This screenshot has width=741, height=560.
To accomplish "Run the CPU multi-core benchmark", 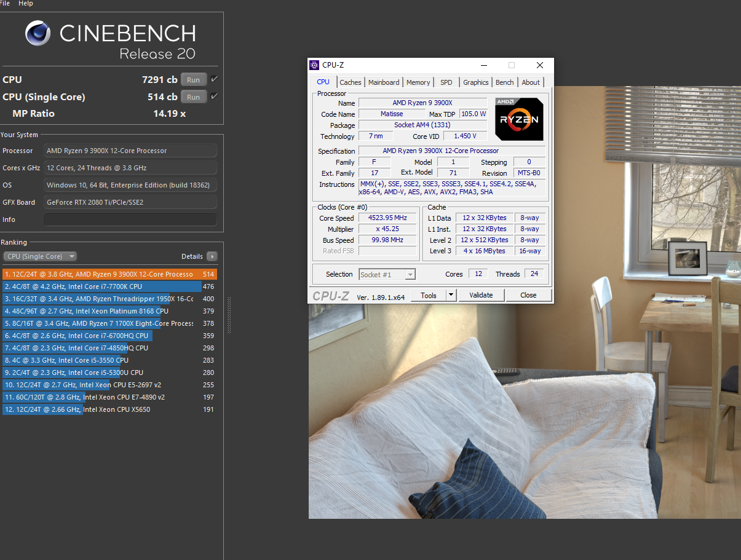I will pos(193,79).
